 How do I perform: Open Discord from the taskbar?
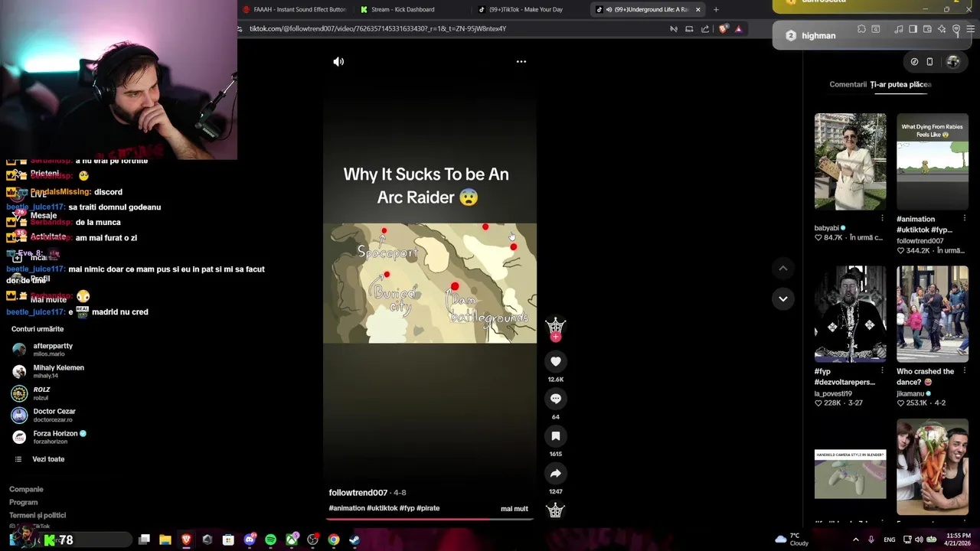click(250, 540)
